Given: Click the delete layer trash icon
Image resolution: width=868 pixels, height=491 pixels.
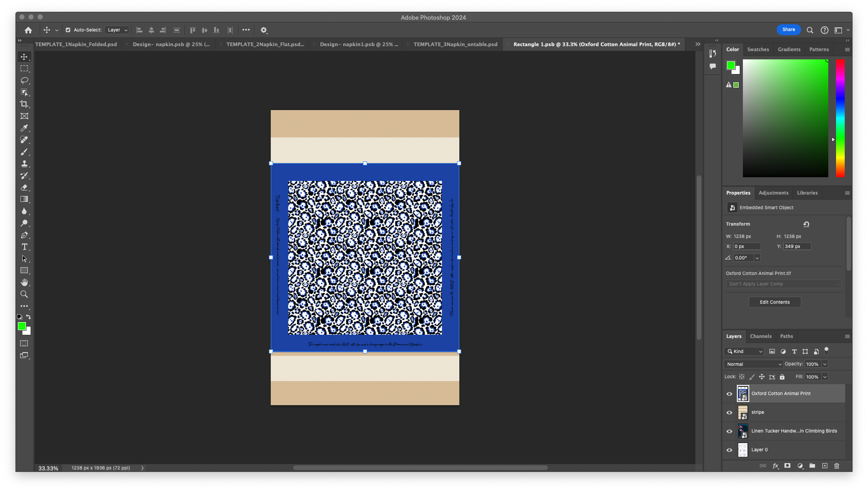Looking at the screenshot, I should (837, 466).
